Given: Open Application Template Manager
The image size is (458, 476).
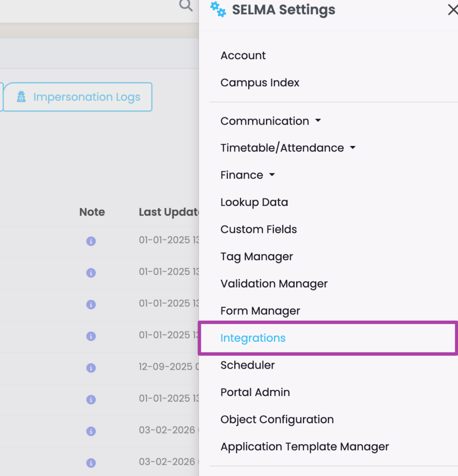Looking at the screenshot, I should 305,447.
